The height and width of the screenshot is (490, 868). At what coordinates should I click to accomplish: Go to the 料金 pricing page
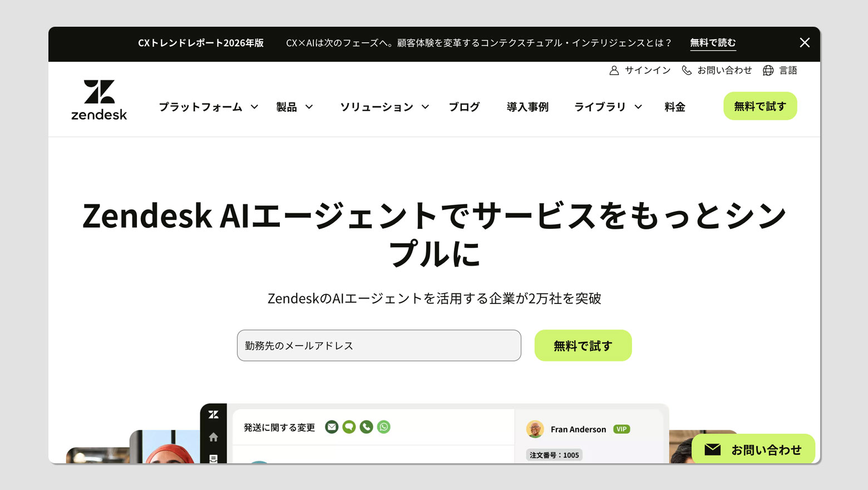pyautogui.click(x=675, y=107)
